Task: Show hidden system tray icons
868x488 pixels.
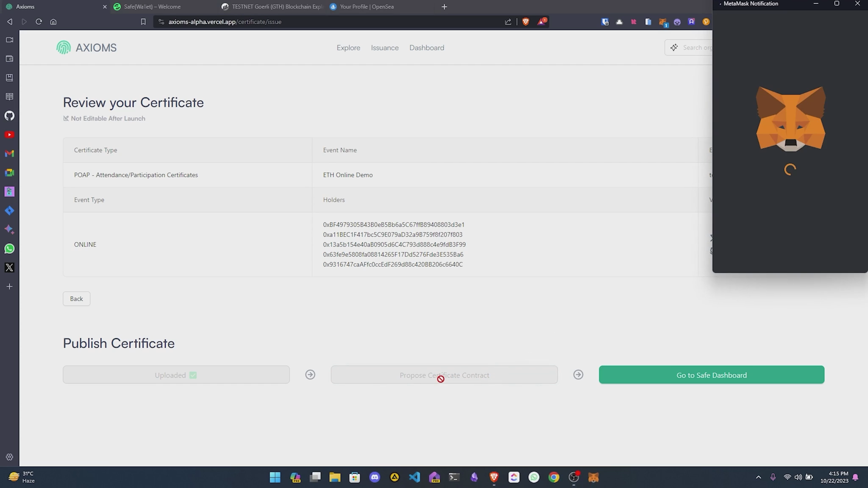Action: (759, 477)
